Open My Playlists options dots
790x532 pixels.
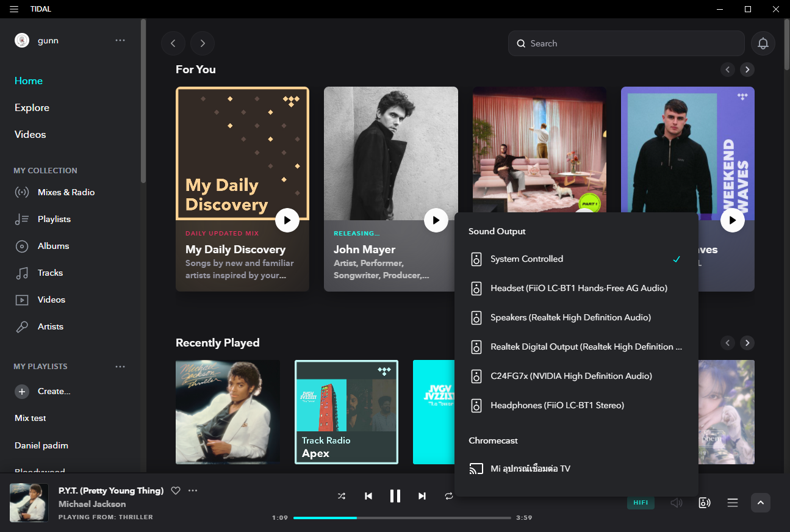[120, 367]
